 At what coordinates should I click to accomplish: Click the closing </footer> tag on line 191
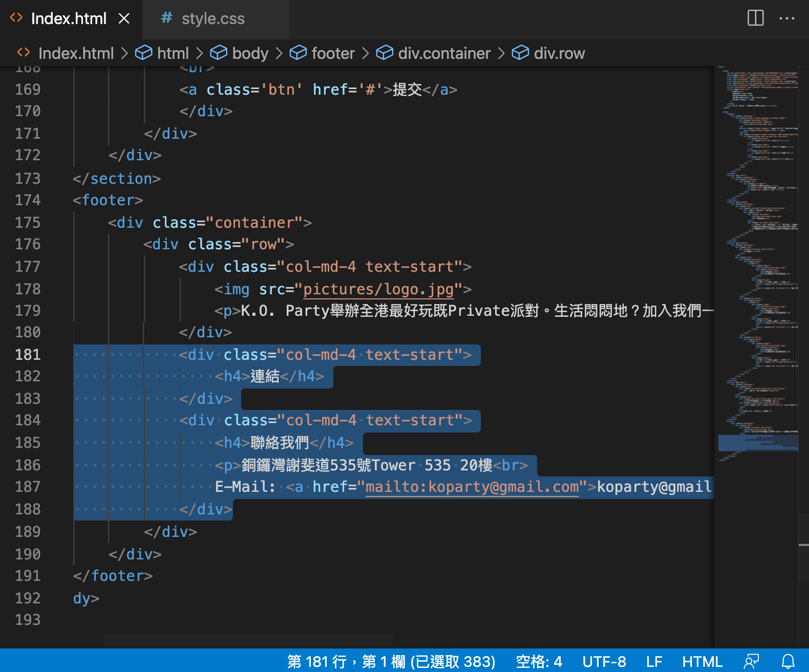113,576
